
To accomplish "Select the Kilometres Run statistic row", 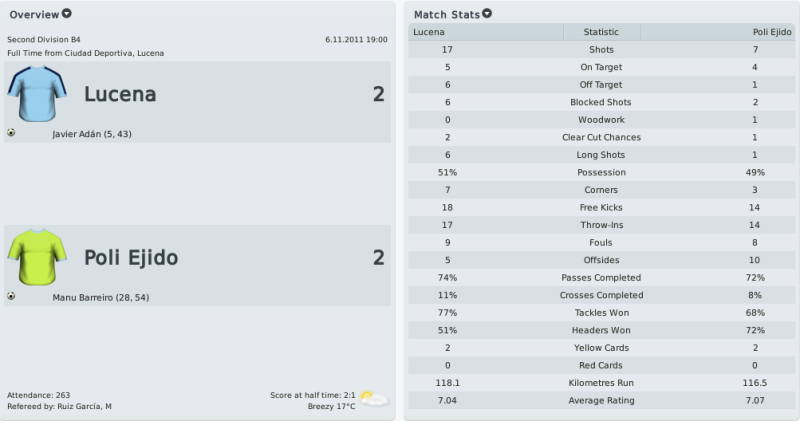I will point(601,383).
